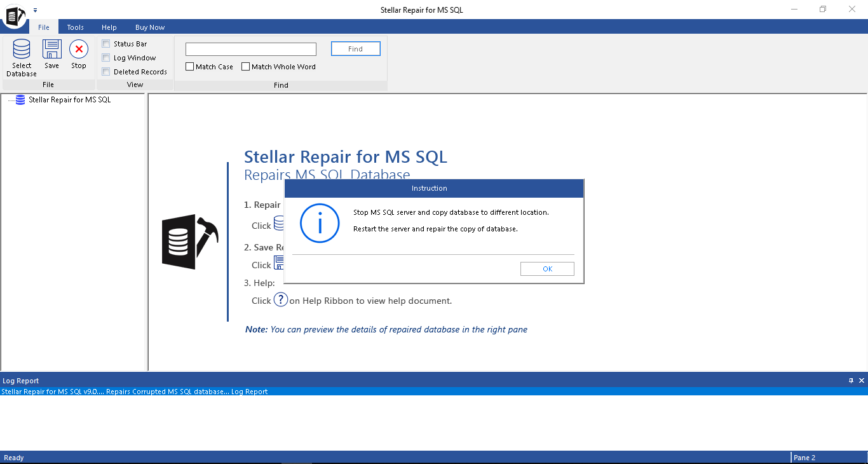Click the Instruction dialog title bar
The height and width of the screenshot is (464, 868).
coord(434,188)
